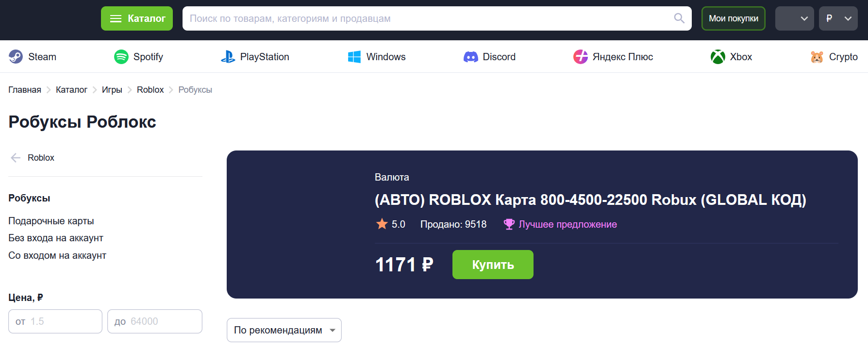Click the Discord logo icon
Screen dimensions: 868x350
point(471,57)
